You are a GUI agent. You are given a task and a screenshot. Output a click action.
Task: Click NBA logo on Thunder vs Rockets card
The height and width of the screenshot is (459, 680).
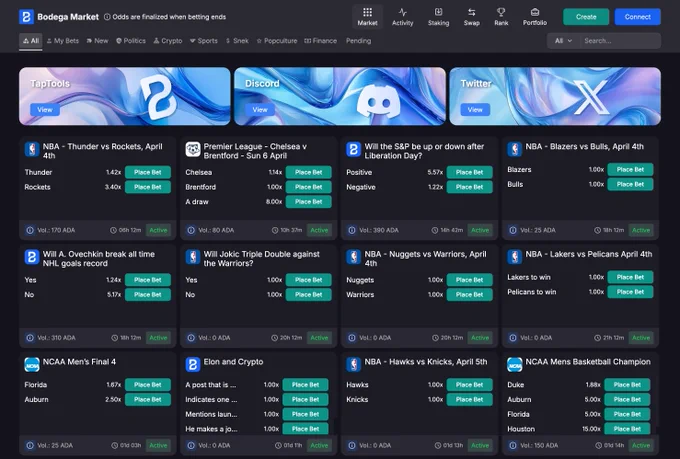(32, 149)
